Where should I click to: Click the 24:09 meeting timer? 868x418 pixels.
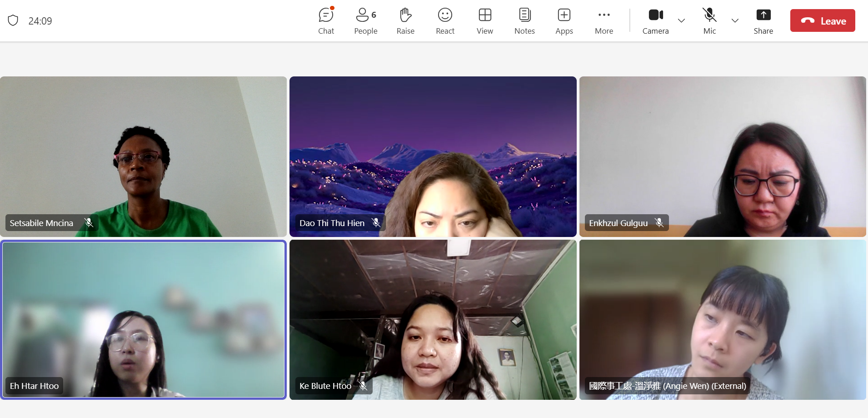point(40,21)
